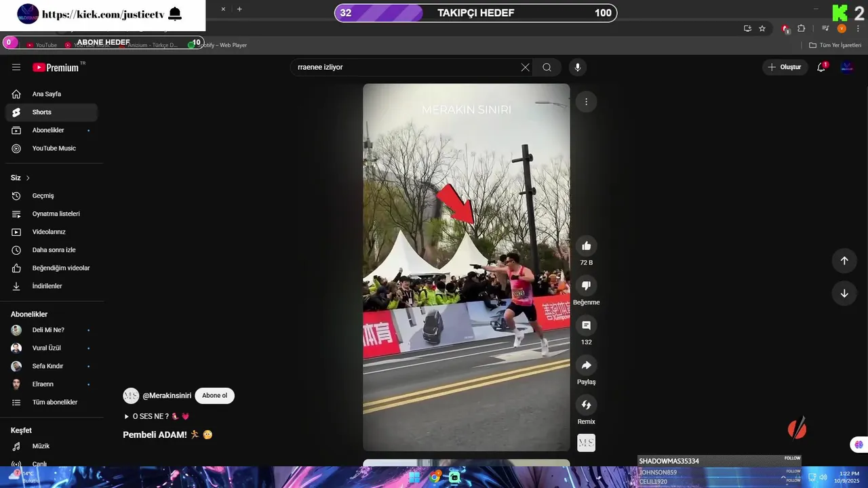Click the red slash floating icon

tap(797, 428)
